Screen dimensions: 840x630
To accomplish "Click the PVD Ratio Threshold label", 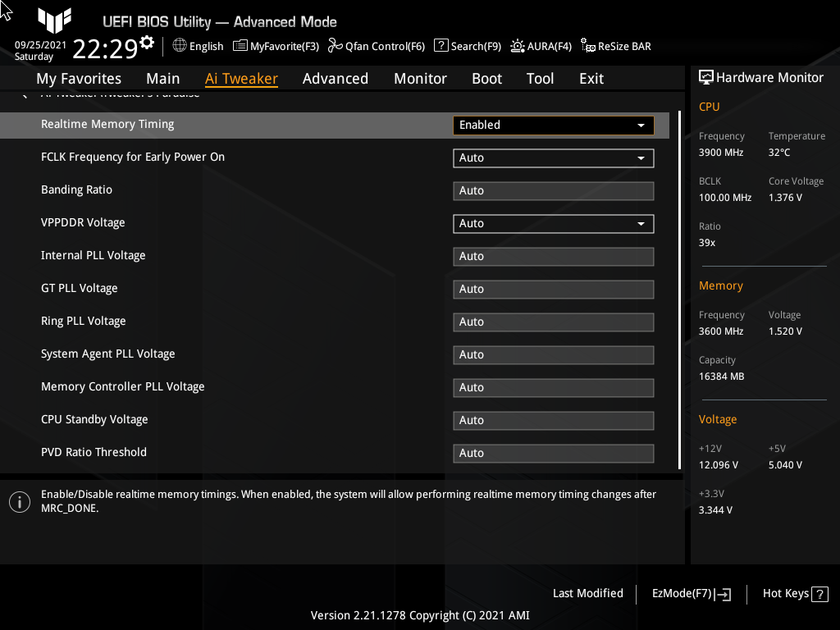I will (94, 452).
